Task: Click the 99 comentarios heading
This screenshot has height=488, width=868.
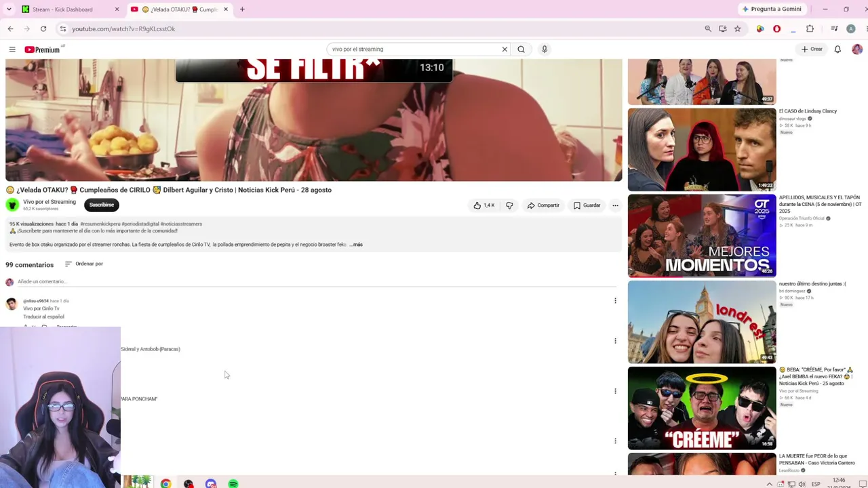Action: click(29, 265)
